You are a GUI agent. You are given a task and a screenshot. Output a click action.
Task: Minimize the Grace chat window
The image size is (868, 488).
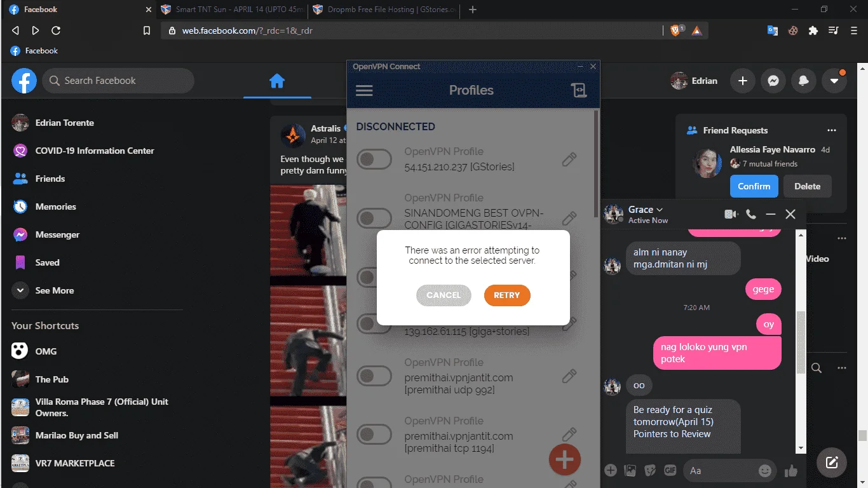(x=771, y=214)
